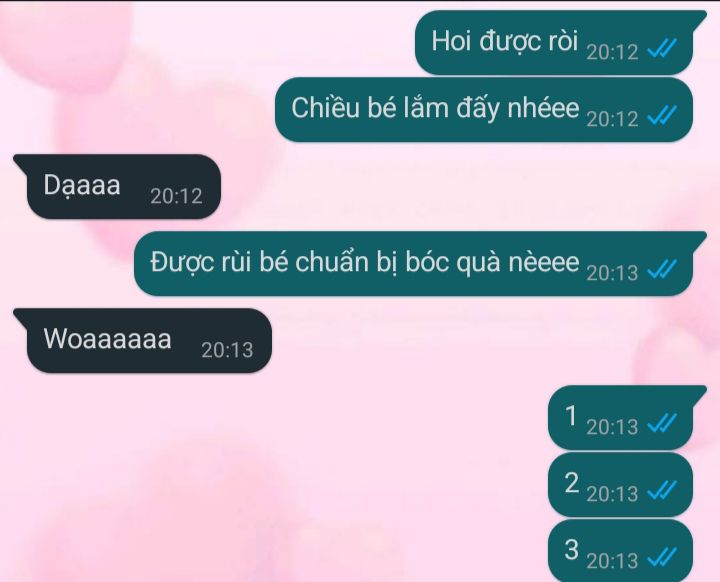The height and width of the screenshot is (582, 720).
Task: Select the received 'Woaaaaaa' message bubble
Action: coord(142,340)
